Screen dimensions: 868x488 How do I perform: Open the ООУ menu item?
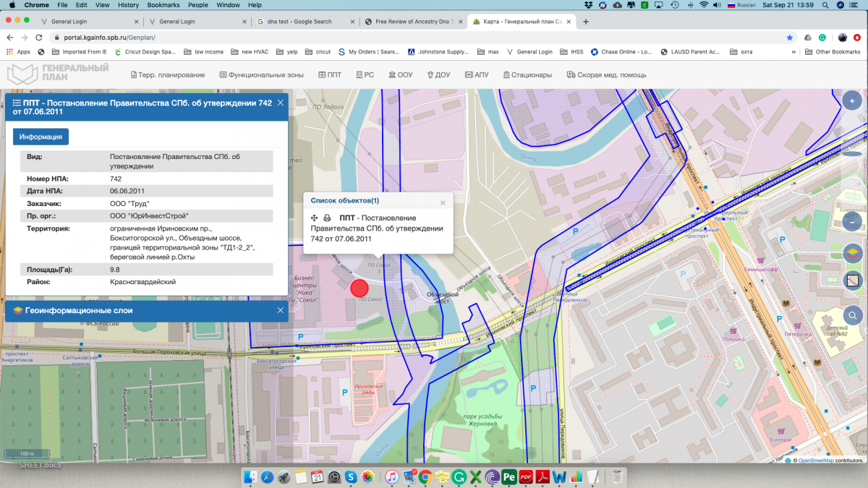pos(400,74)
